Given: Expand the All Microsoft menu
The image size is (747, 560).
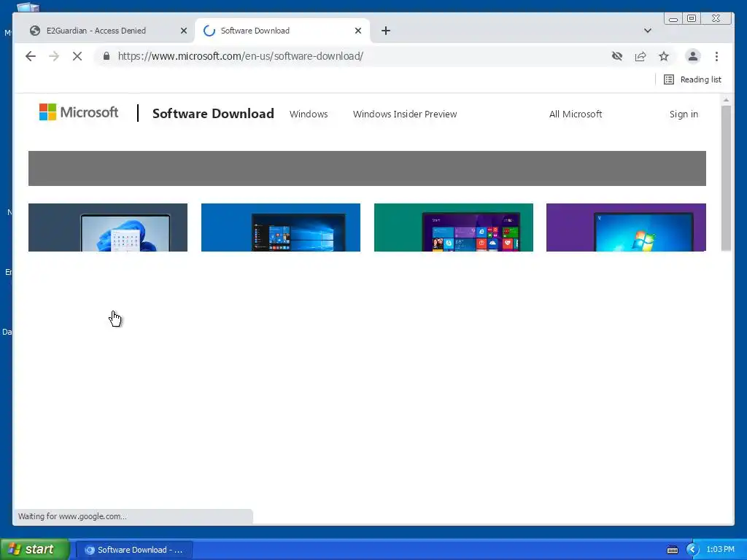Looking at the screenshot, I should point(576,114).
